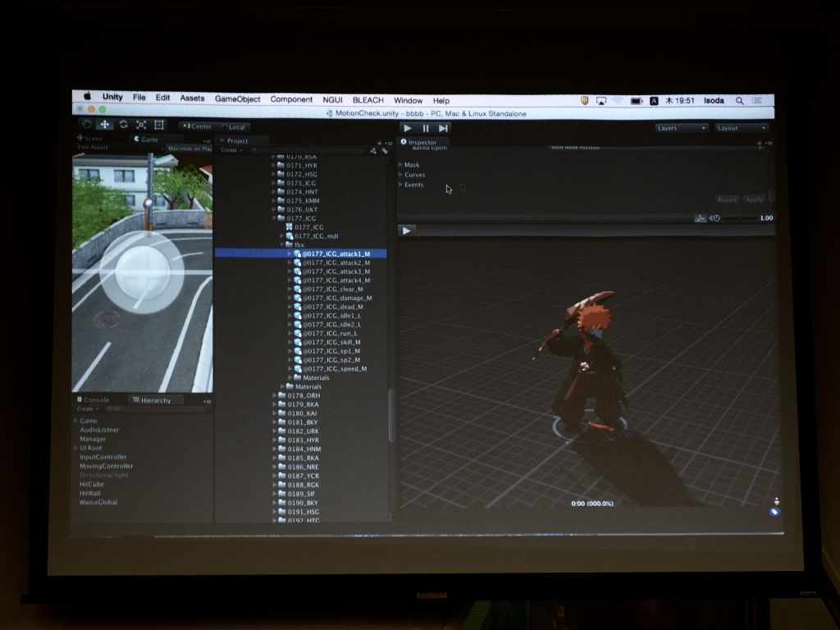The width and height of the screenshot is (840, 630).
Task: Click the Wi-Fi status icon
Action: [619, 101]
